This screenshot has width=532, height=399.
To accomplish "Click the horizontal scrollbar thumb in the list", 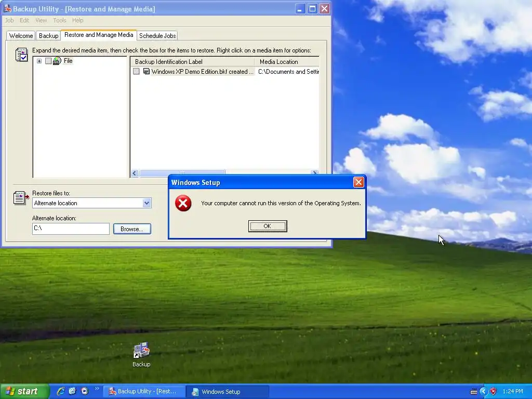I will pos(182,173).
